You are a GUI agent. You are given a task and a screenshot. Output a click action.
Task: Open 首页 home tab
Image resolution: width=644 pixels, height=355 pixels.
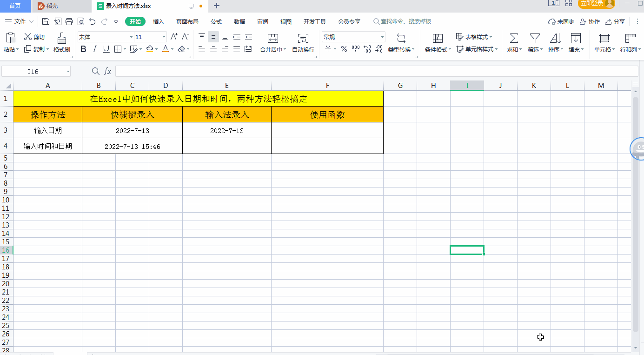coord(15,6)
